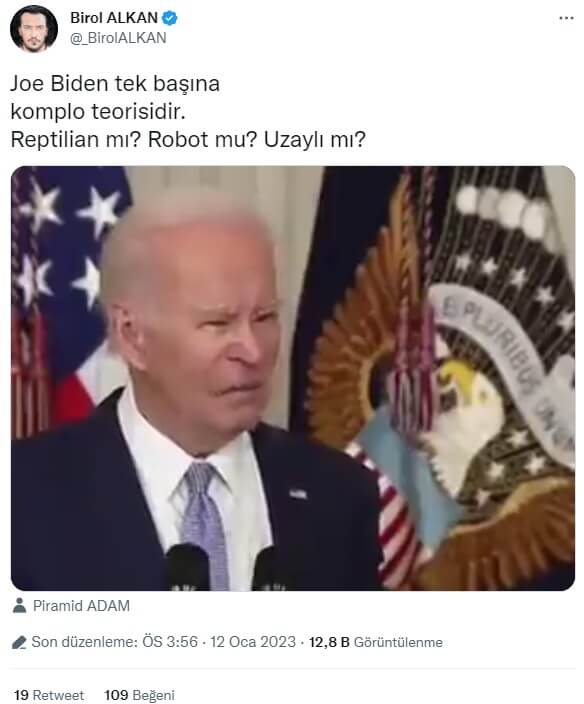This screenshot has width=584, height=704.
Task: Open the three-dot more options menu
Action: coord(566,18)
